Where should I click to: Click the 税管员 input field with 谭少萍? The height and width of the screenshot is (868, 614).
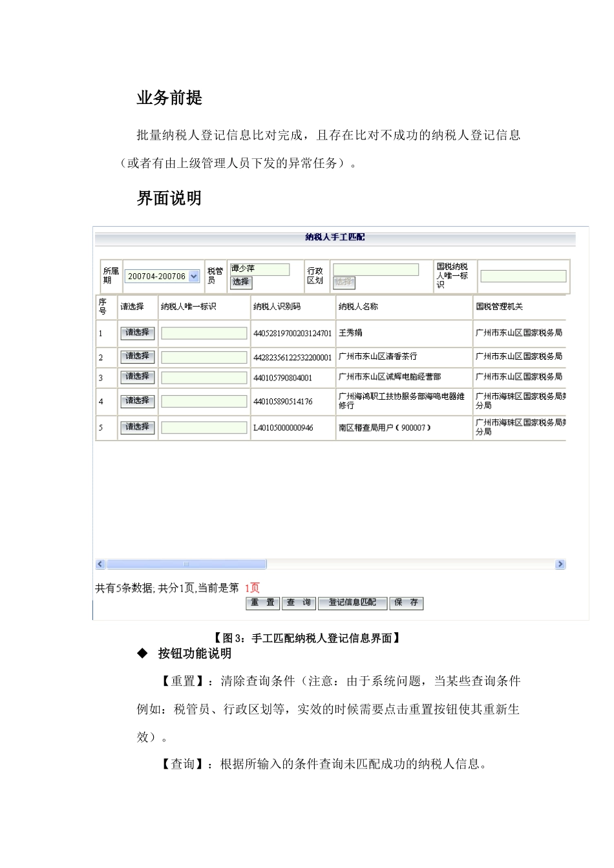pos(260,269)
